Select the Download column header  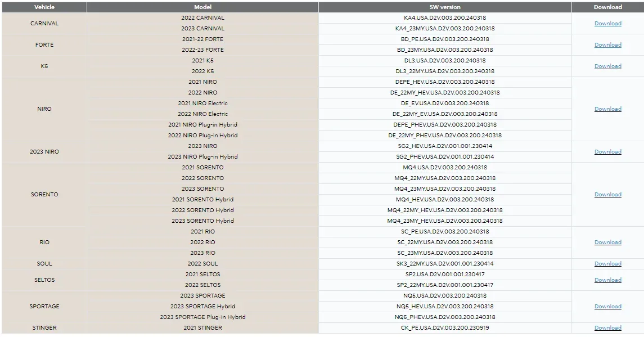pyautogui.click(x=608, y=7)
